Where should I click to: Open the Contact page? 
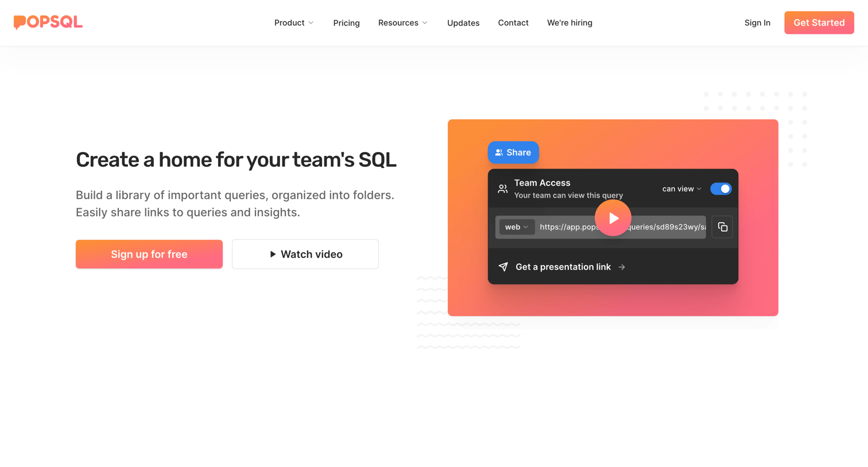(513, 23)
